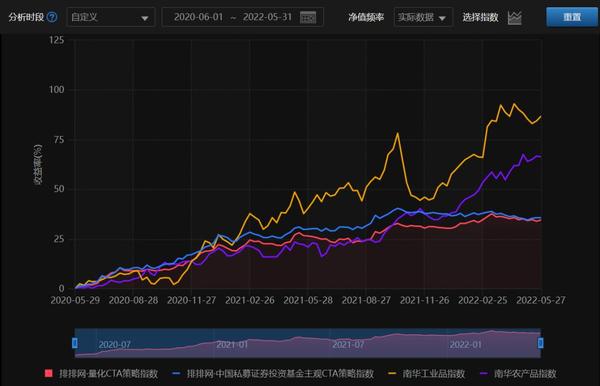The height and width of the screenshot is (386, 600).
Task: Click mini timeline label 2022-01
Action: point(465,344)
